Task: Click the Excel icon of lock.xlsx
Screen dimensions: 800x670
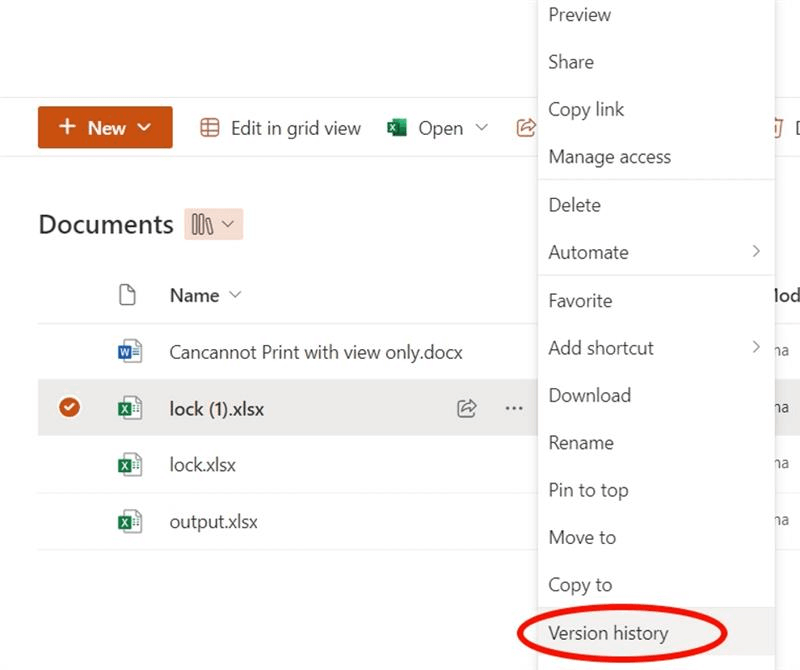Action: (130, 465)
